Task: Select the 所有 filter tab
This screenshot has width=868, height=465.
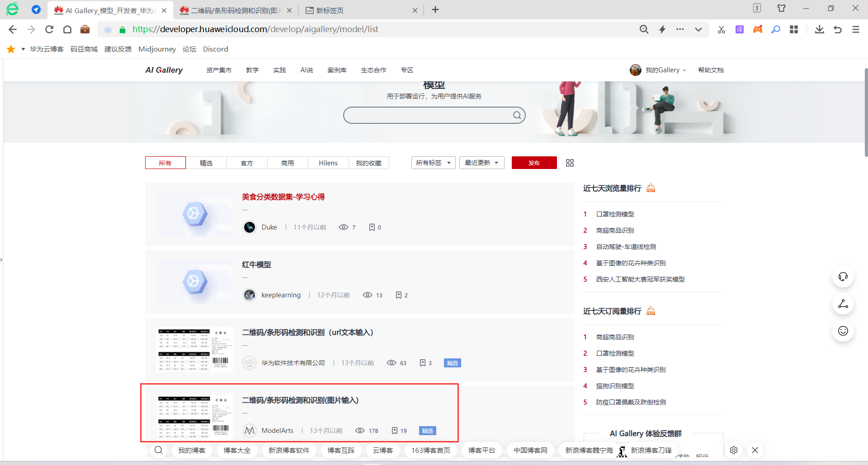Action: click(x=165, y=163)
